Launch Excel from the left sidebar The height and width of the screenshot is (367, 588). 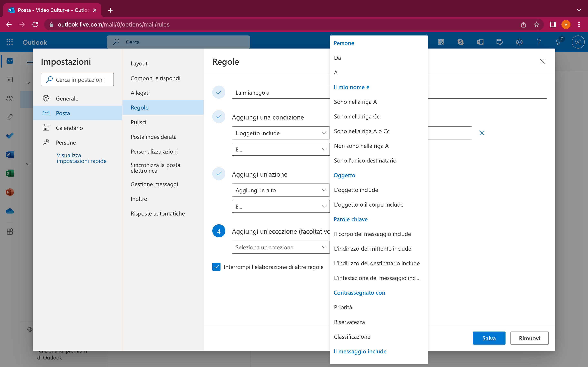click(10, 173)
